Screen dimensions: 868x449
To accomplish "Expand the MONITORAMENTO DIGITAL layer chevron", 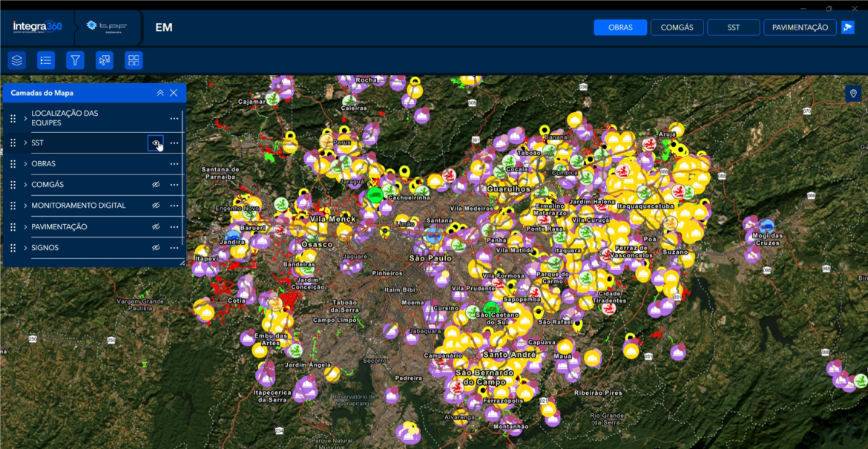I will [25, 206].
